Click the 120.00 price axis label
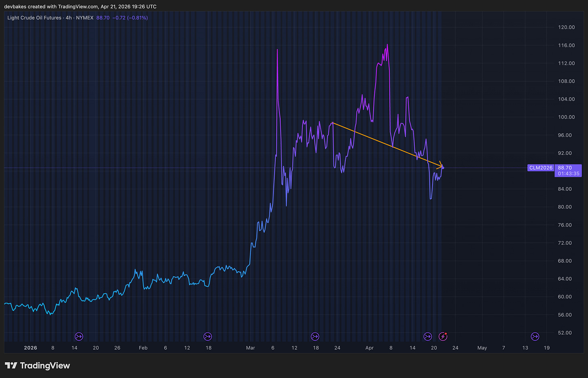The image size is (588, 378). pyautogui.click(x=566, y=27)
